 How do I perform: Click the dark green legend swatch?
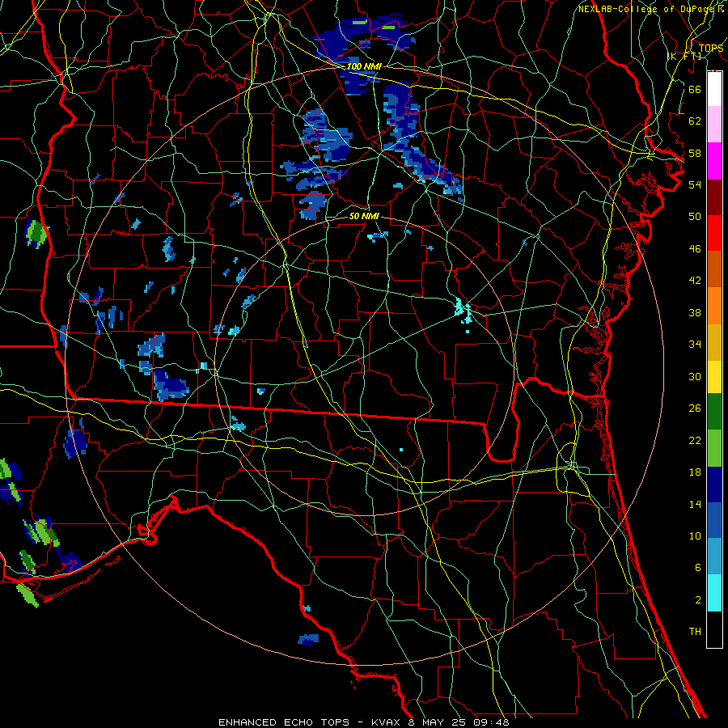tap(714, 412)
